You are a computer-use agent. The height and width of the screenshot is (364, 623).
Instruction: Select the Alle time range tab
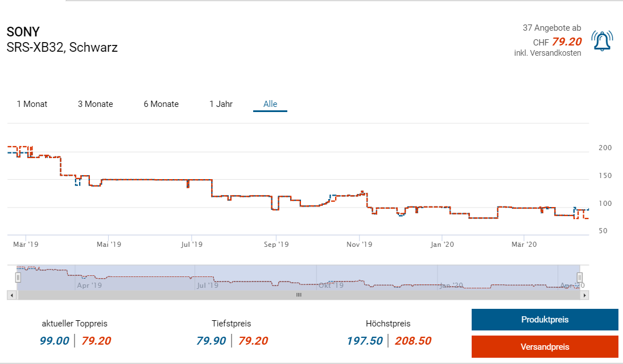coord(270,104)
